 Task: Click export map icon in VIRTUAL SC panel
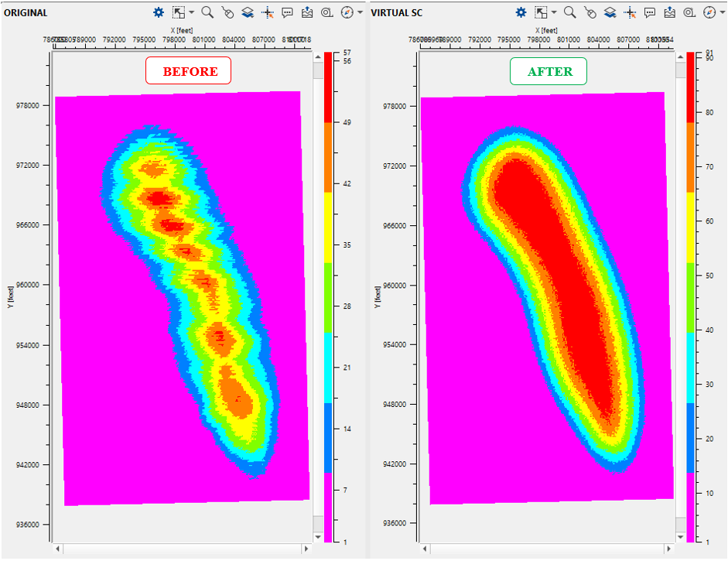point(670,12)
